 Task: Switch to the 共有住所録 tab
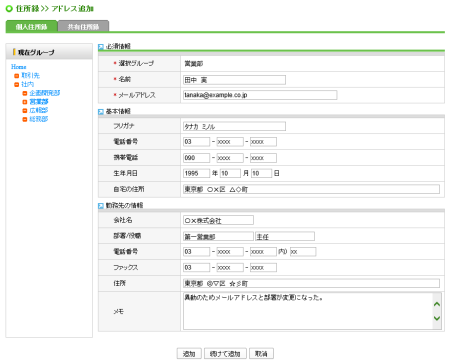point(83,26)
